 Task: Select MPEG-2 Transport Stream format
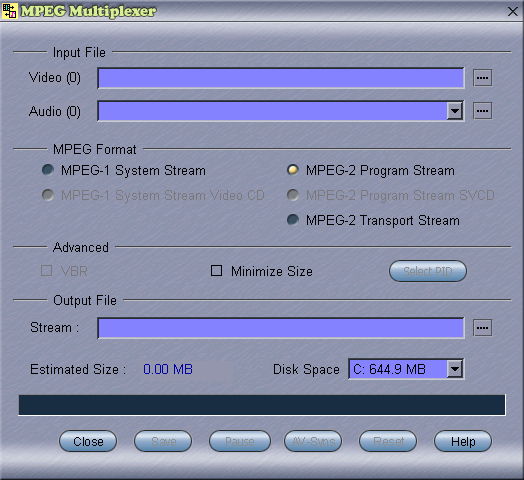(293, 220)
